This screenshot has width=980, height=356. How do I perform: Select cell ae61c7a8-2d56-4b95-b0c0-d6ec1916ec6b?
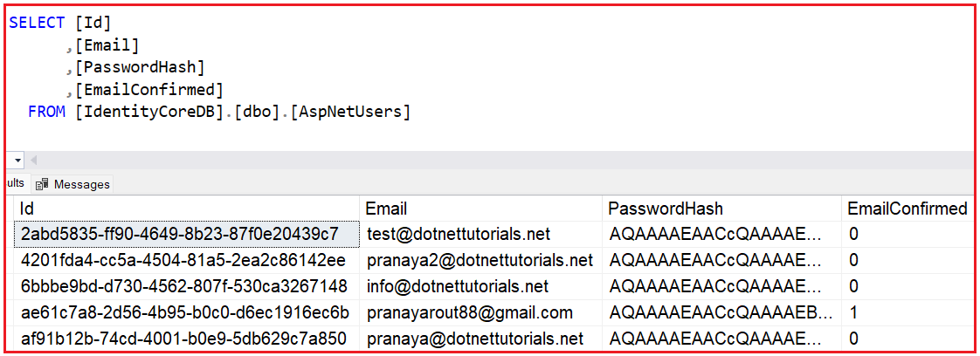point(187,313)
